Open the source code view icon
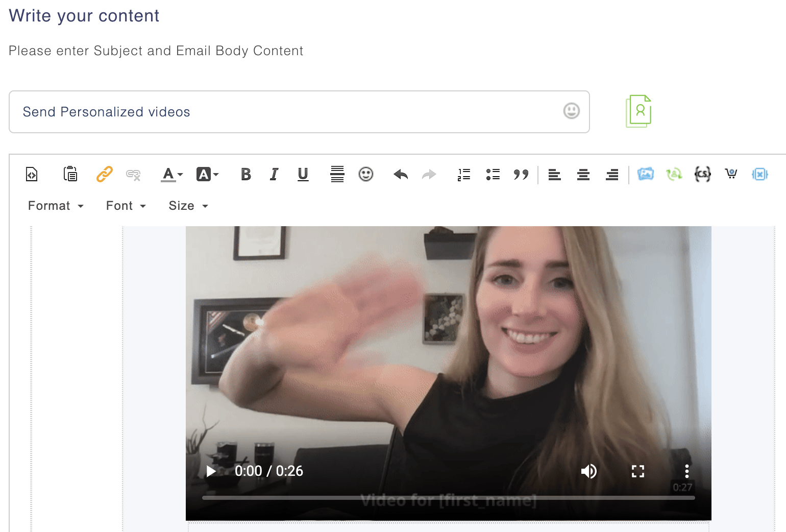This screenshot has height=532, width=786. (x=32, y=175)
